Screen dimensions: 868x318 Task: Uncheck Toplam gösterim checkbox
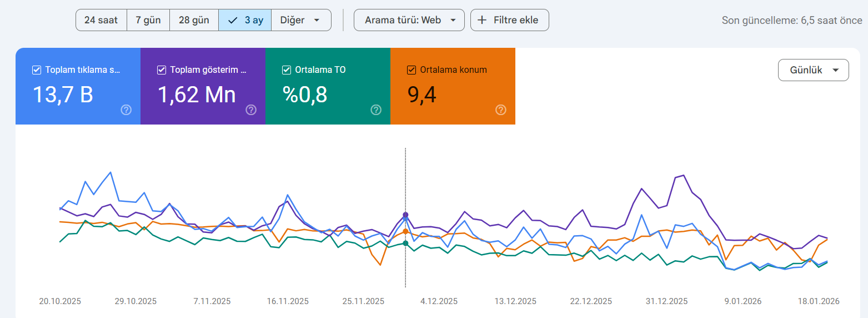click(x=162, y=70)
